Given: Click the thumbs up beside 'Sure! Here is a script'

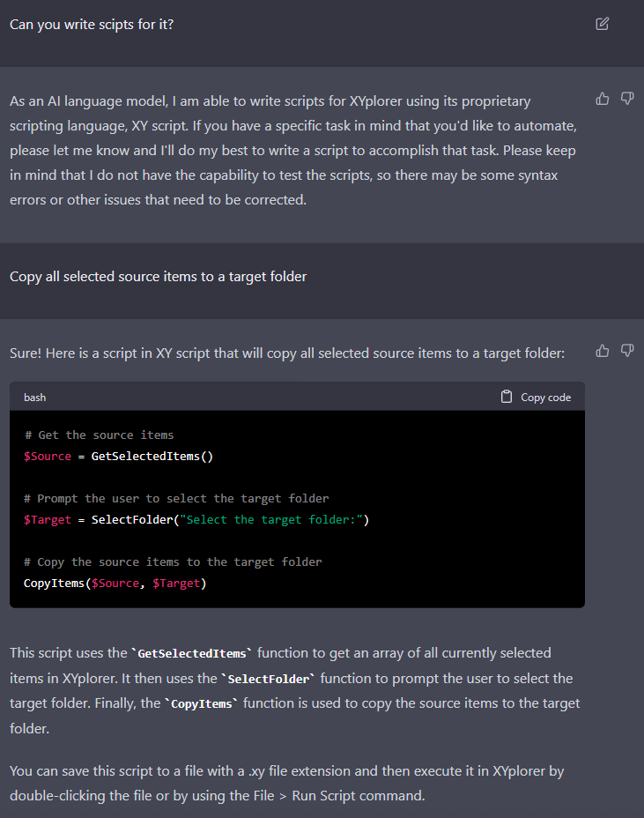Looking at the screenshot, I should tap(602, 351).
